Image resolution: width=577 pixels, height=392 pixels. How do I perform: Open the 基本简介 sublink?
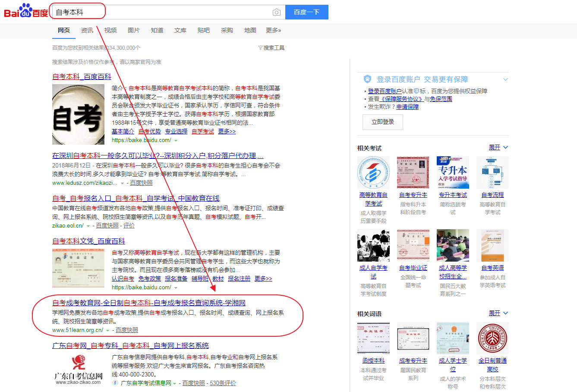[x=123, y=131]
